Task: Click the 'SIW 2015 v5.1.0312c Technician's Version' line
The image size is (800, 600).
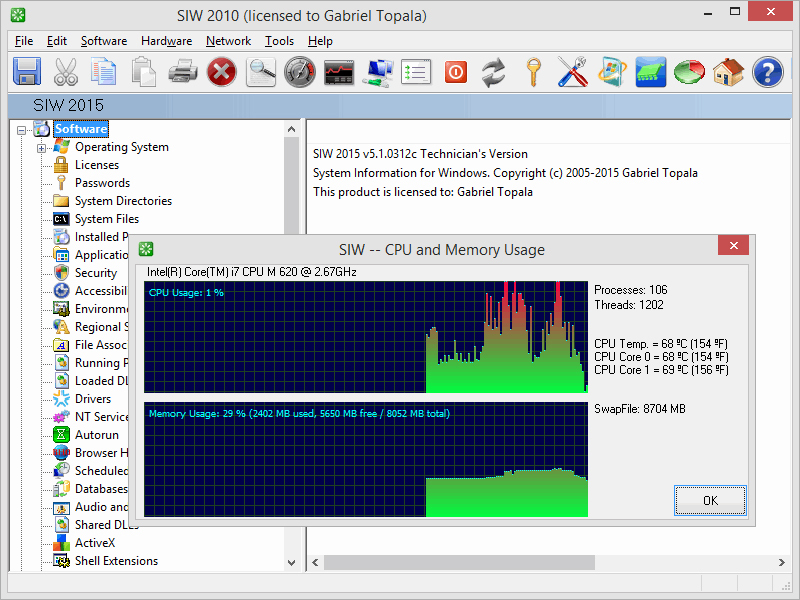Action: pyautogui.click(x=420, y=154)
